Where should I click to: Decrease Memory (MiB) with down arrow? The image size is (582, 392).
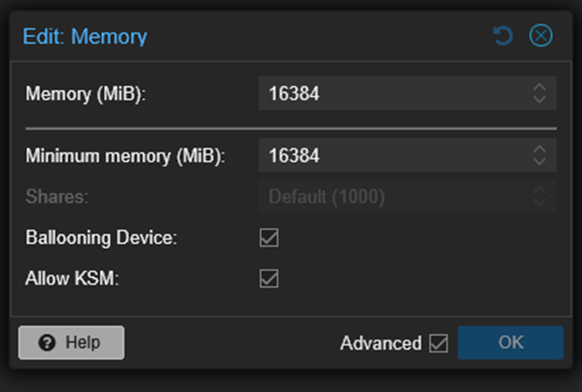540,98
